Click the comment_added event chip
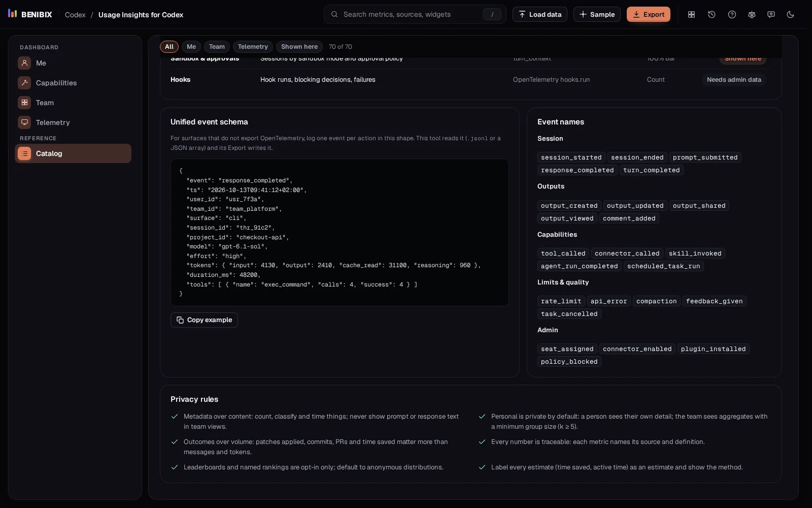Screen dimensions: 812x508 pyautogui.click(x=629, y=218)
